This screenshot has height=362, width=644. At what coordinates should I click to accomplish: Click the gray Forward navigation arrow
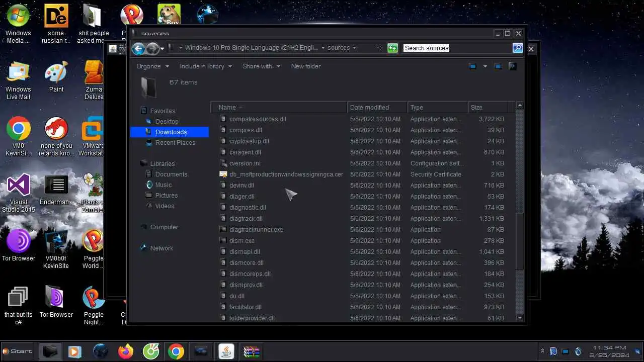click(152, 48)
